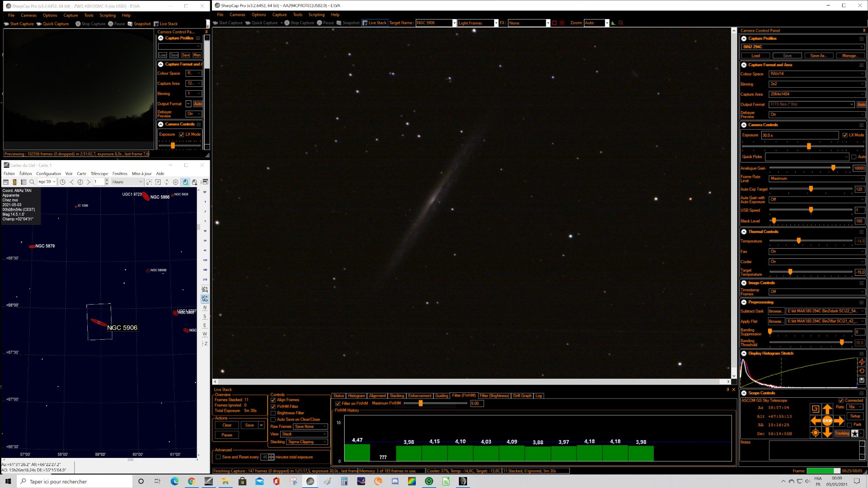Click the spiral search icon in Scope Controls

pos(815,409)
